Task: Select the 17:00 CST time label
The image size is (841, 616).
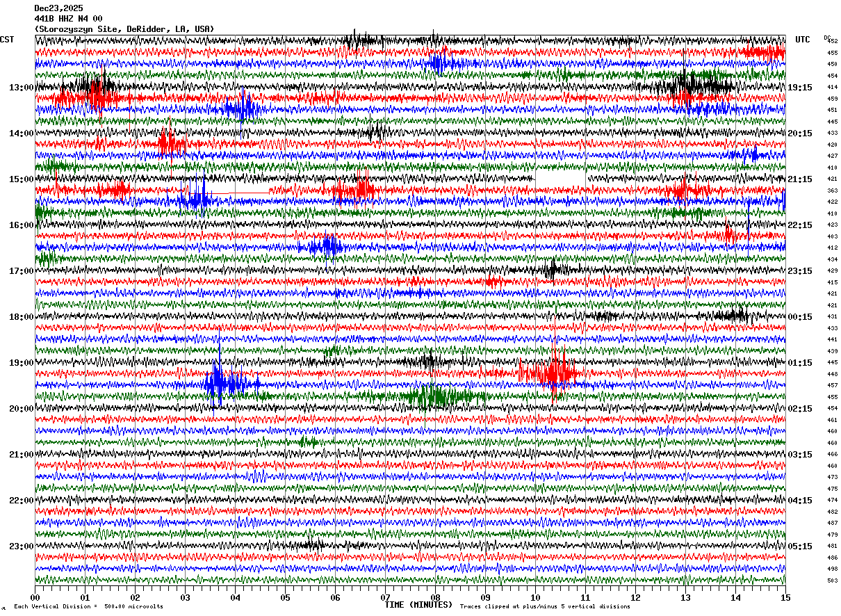Action: point(22,271)
